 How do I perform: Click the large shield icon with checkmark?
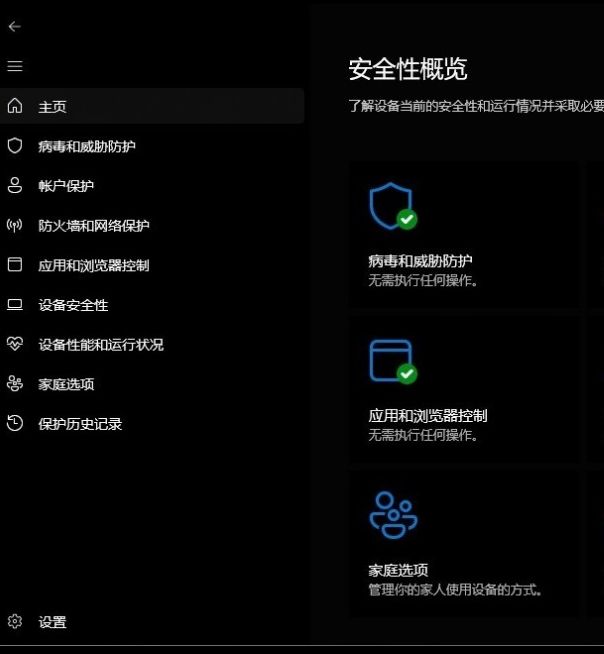[x=393, y=206]
